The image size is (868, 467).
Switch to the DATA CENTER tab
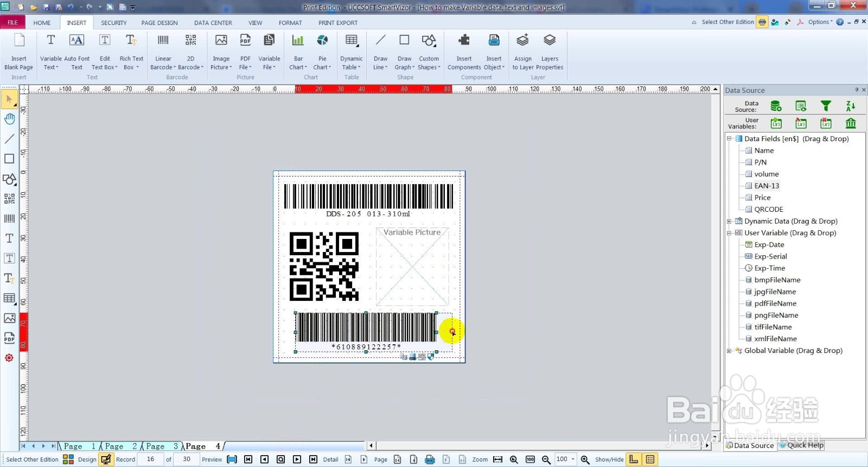213,23
